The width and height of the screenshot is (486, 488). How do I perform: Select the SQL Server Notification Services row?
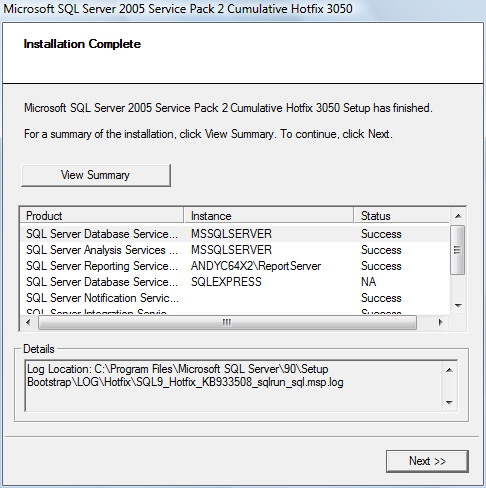235,298
